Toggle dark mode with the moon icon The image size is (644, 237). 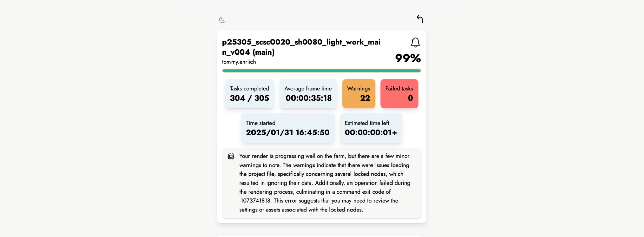tap(222, 20)
